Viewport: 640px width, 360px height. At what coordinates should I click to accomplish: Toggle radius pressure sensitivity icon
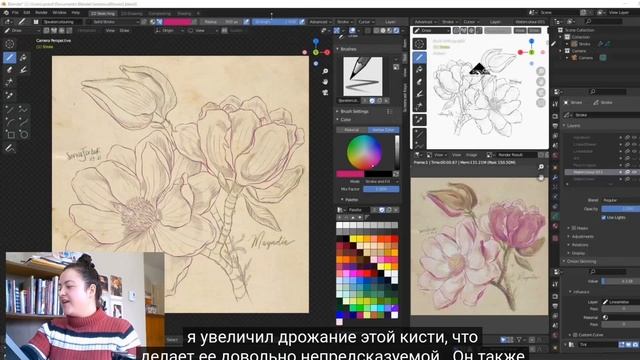[247, 22]
